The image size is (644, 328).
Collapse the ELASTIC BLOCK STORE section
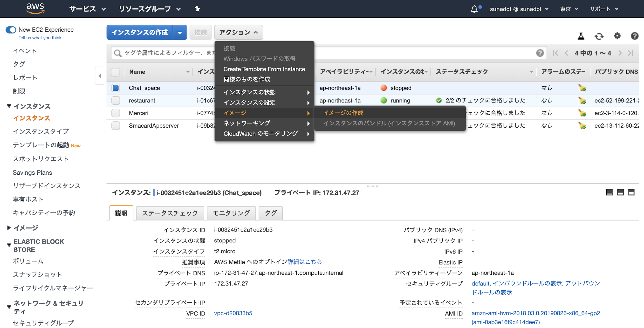coord(9,245)
